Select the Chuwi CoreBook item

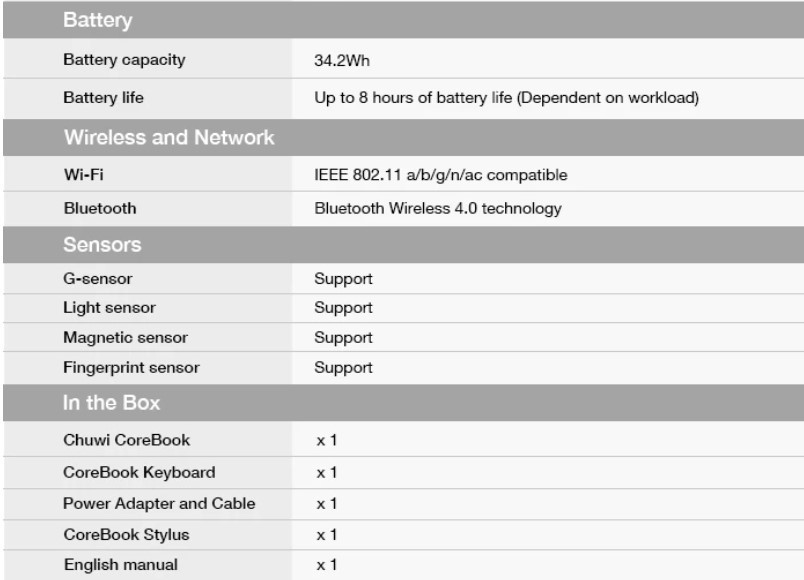pyautogui.click(x=127, y=440)
